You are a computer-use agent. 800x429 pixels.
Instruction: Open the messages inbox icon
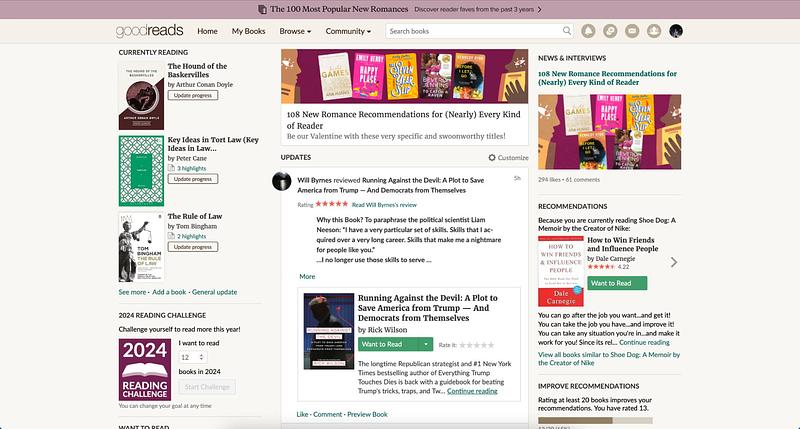click(x=632, y=31)
